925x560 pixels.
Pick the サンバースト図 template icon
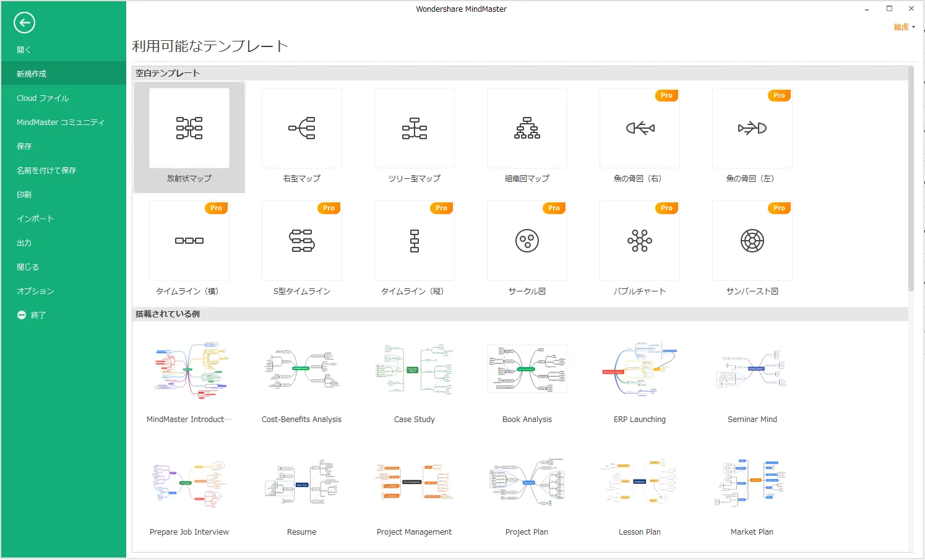[752, 241]
